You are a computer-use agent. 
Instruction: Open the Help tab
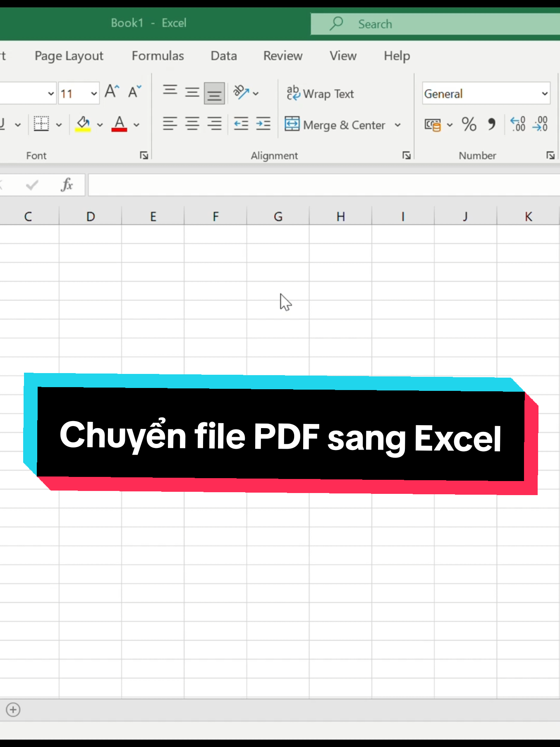[397, 56]
